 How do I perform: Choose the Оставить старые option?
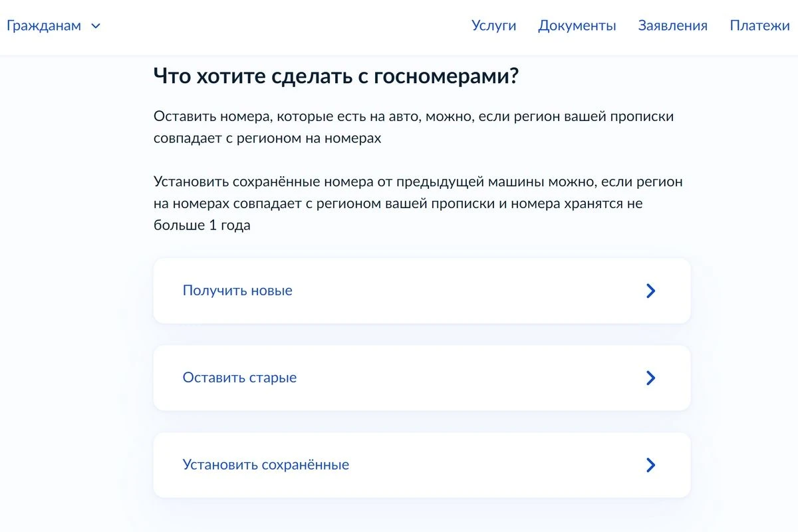click(422, 378)
